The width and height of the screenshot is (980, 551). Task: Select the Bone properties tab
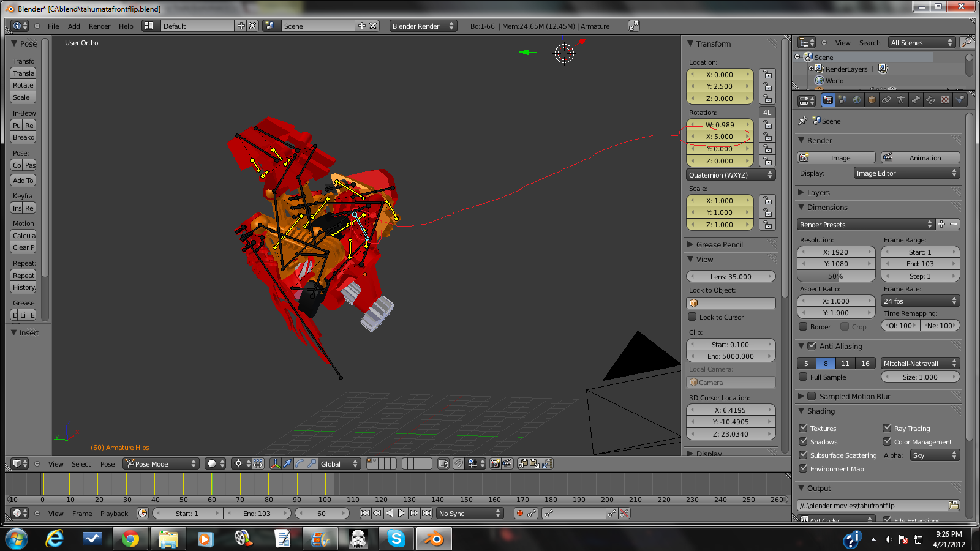916,100
